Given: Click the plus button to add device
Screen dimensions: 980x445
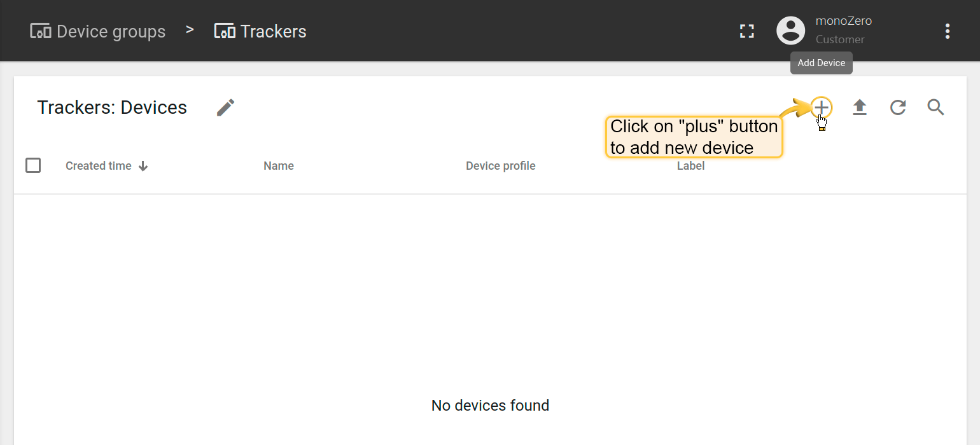Looking at the screenshot, I should coord(822,107).
